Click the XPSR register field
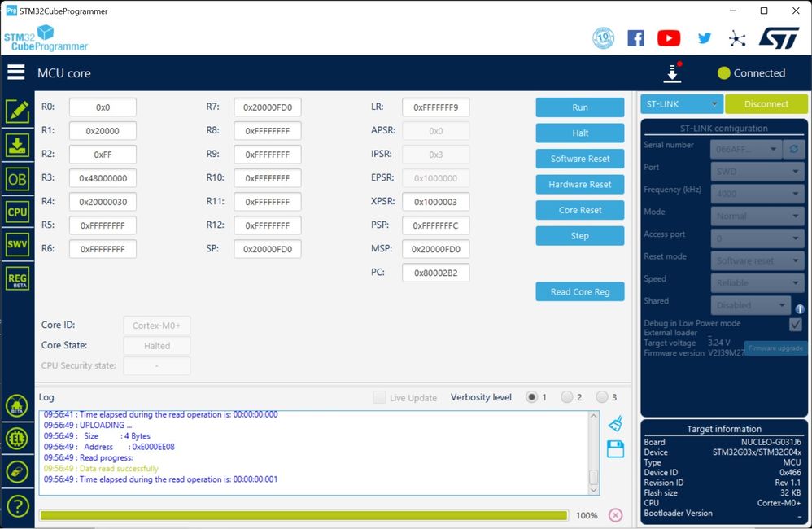The image size is (812, 529). (x=435, y=202)
